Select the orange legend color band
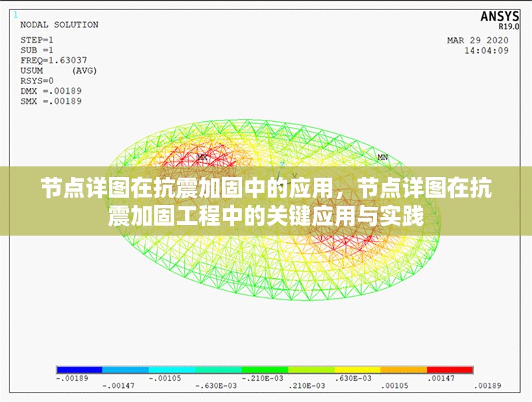This screenshot has width=532, height=402. pos(403,369)
